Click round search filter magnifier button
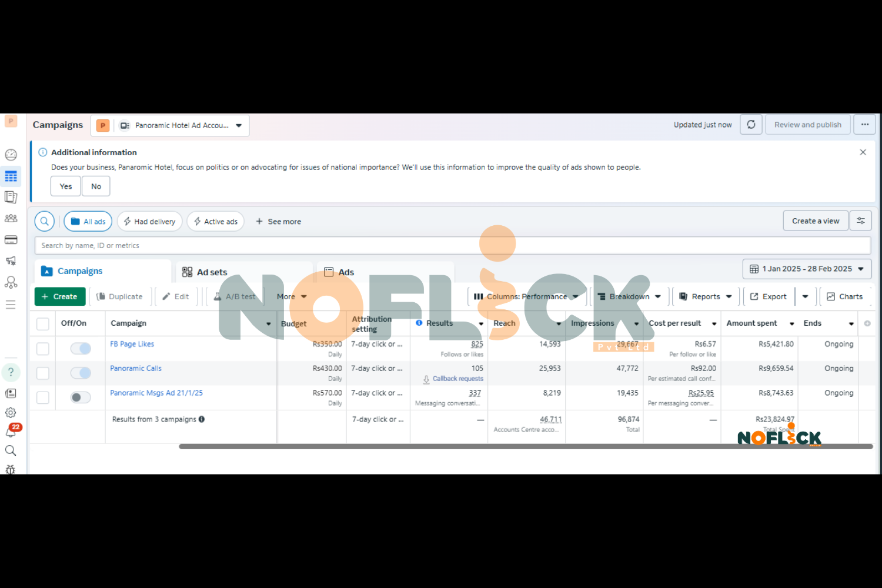The height and width of the screenshot is (588, 882). pyautogui.click(x=45, y=222)
